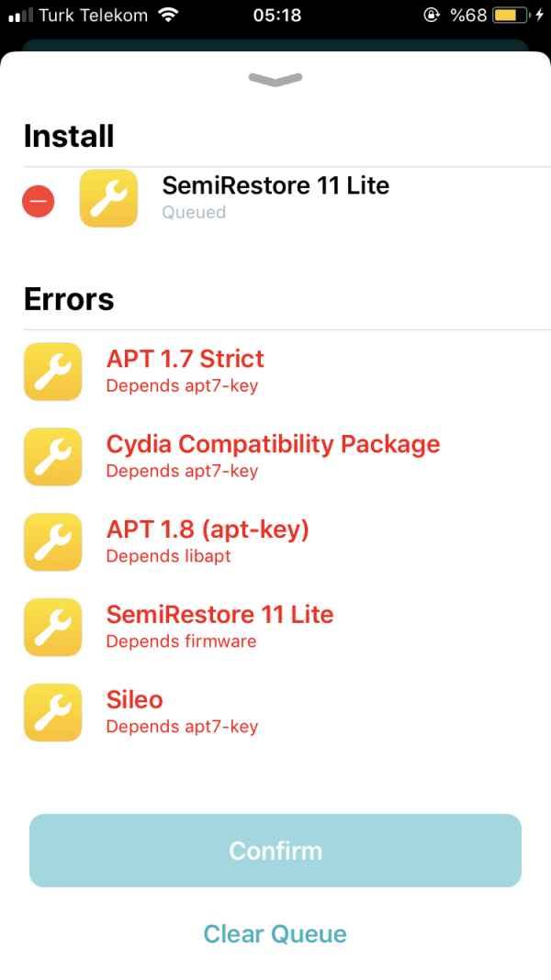
Task: Tap Clear Queue link
Action: click(275, 934)
